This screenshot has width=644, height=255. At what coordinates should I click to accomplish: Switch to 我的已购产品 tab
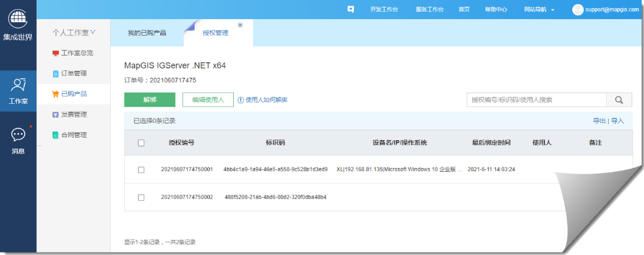pyautogui.click(x=147, y=33)
